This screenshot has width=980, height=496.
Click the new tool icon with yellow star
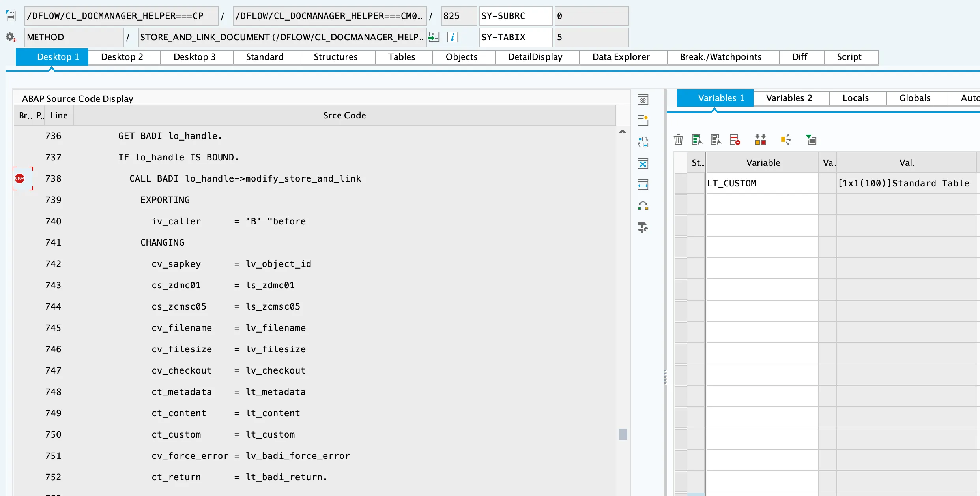coord(643,120)
